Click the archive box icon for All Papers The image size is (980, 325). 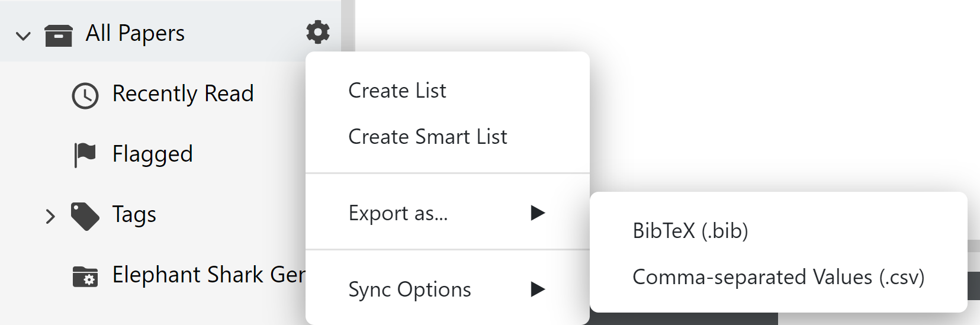[x=59, y=35]
